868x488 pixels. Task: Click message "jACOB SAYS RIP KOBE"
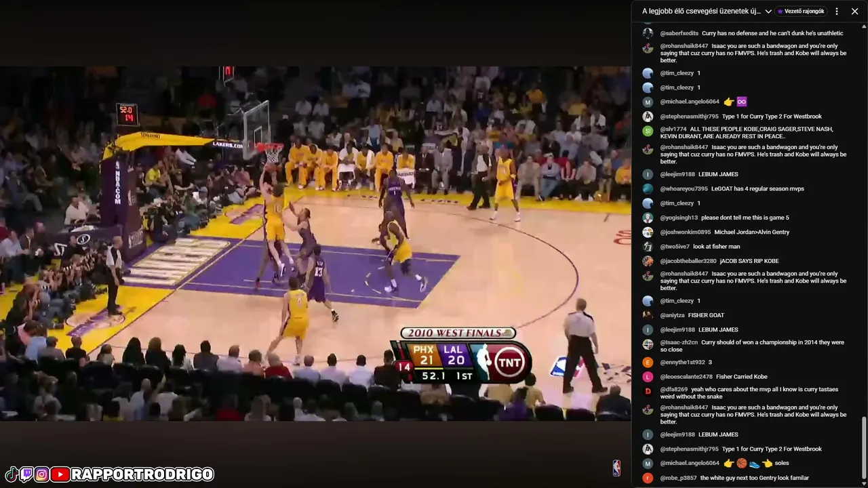point(749,261)
